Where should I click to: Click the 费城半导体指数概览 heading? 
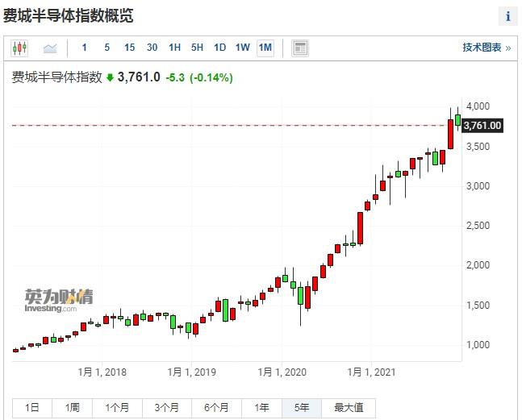(69, 15)
